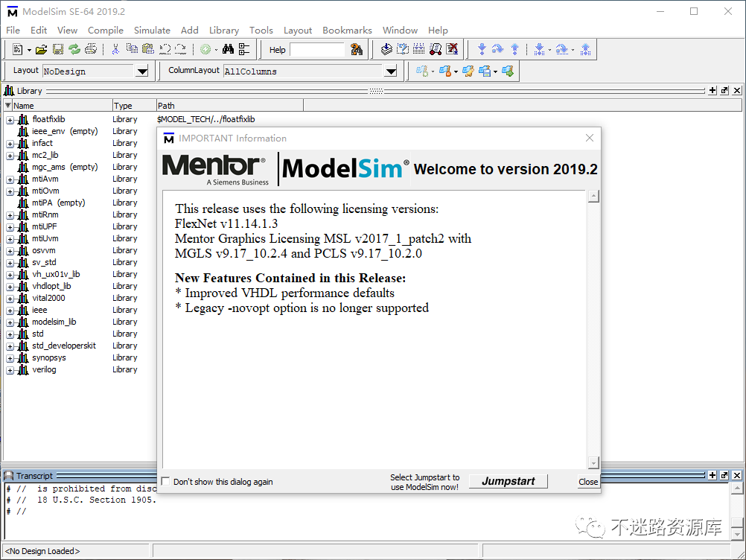Expand the ieee library node
746x560 pixels.
tap(10, 311)
